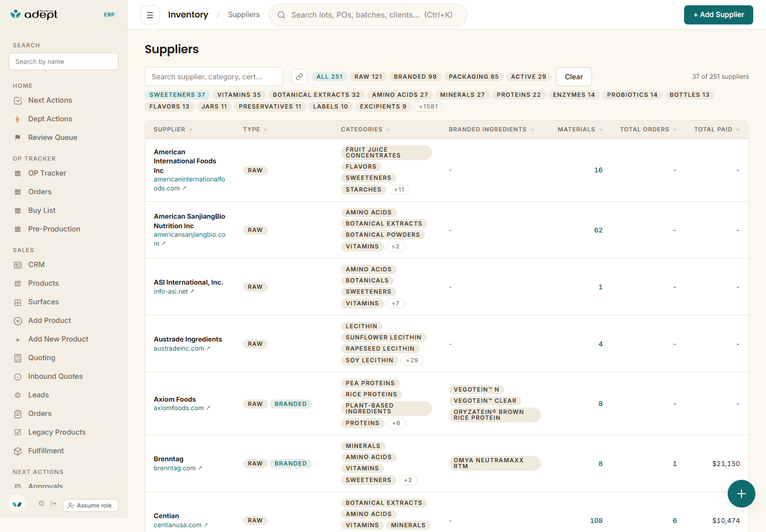
Task: Click the Add Product circle-plus icon
Action: click(18, 321)
